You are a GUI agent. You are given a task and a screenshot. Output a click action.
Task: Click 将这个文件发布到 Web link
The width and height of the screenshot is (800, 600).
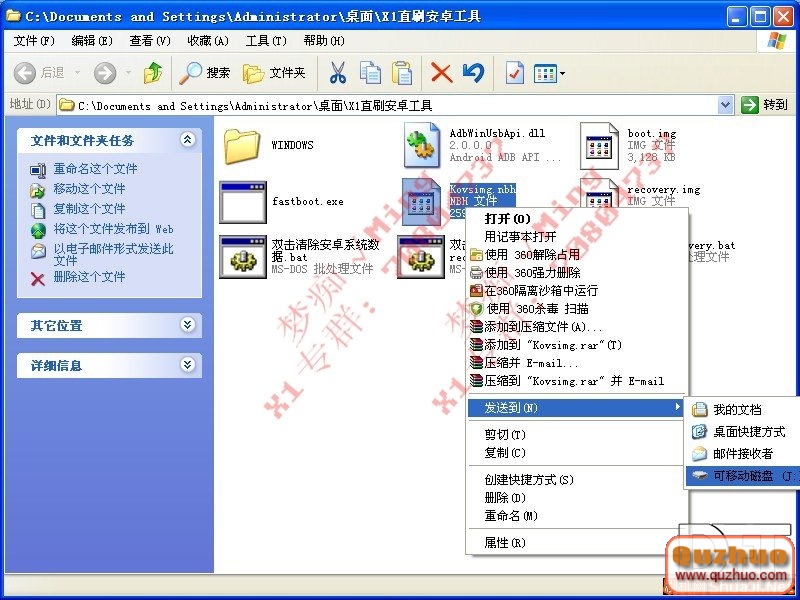(x=113, y=229)
